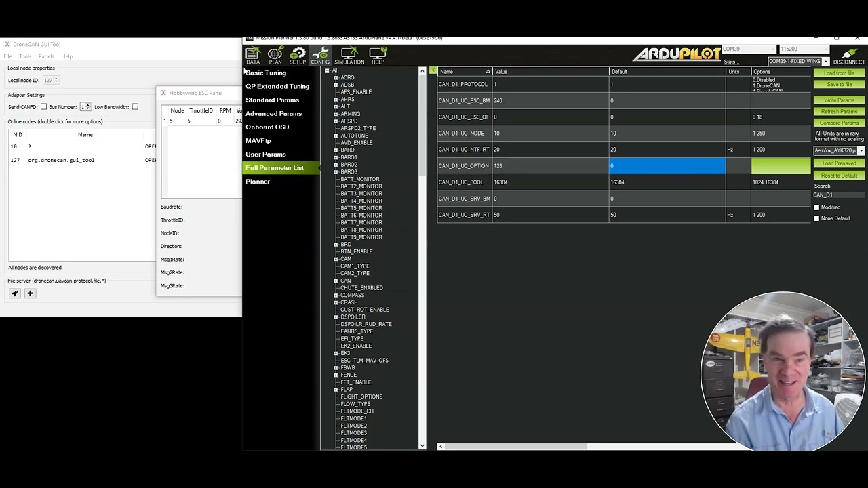This screenshot has width=868, height=488.
Task: Tick the None Default filter checkbox
Action: coord(816,218)
